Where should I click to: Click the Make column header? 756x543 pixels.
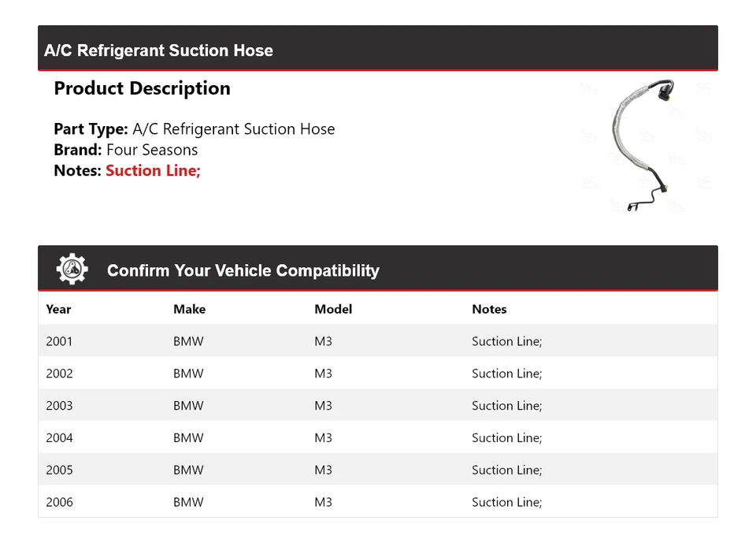pyautogui.click(x=189, y=309)
